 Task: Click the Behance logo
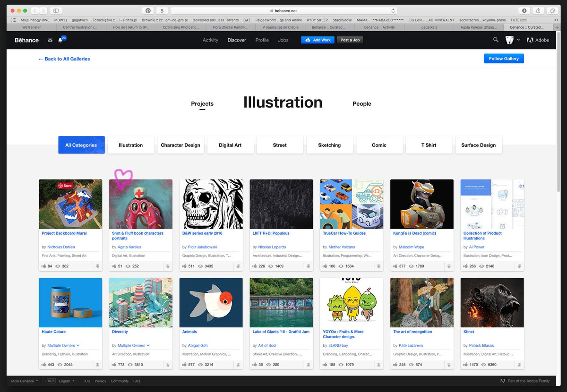tap(26, 40)
